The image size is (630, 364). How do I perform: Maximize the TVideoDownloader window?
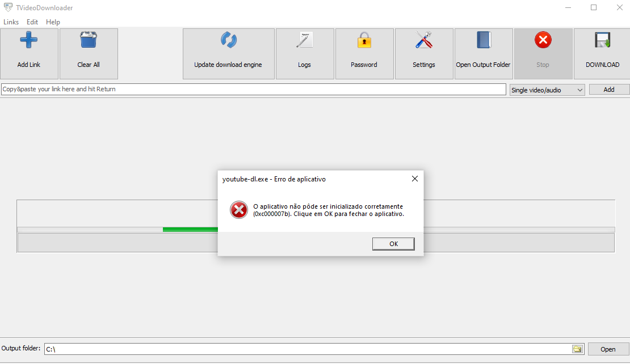pyautogui.click(x=594, y=7)
